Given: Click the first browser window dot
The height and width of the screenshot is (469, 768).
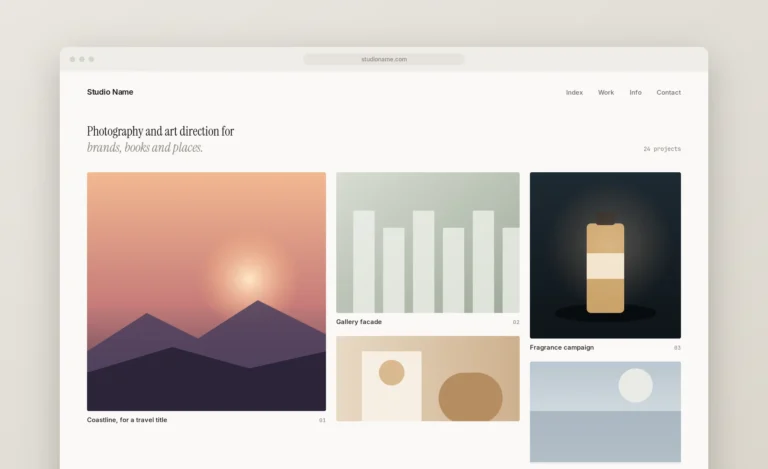Looking at the screenshot, I should [72, 59].
